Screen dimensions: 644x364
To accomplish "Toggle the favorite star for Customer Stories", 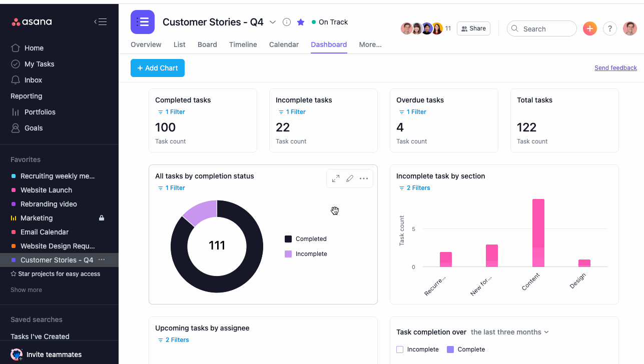I will click(x=301, y=22).
